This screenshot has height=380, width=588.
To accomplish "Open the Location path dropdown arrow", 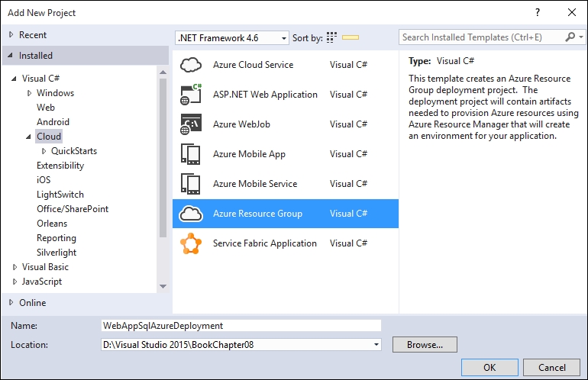I will pos(376,344).
